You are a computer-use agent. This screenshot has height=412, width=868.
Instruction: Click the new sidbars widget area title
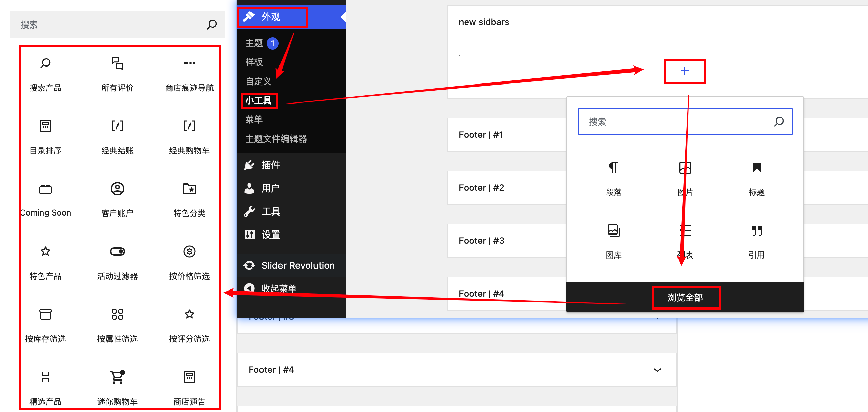coord(484,22)
